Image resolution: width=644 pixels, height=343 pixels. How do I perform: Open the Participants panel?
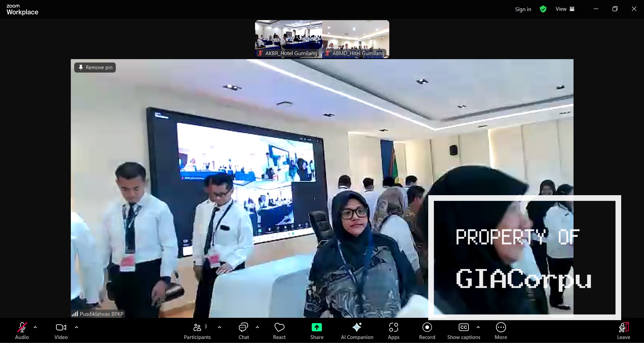point(197,331)
